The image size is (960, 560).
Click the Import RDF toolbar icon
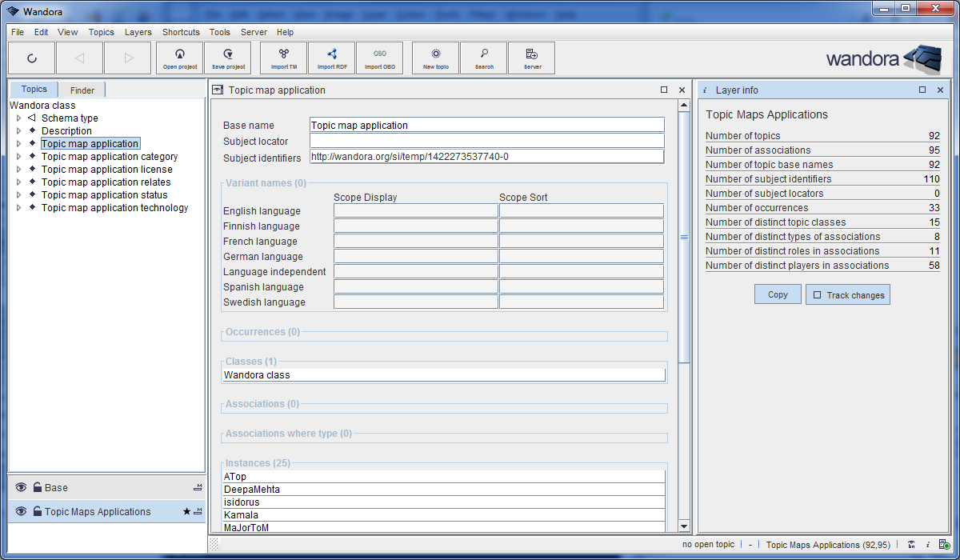click(331, 57)
